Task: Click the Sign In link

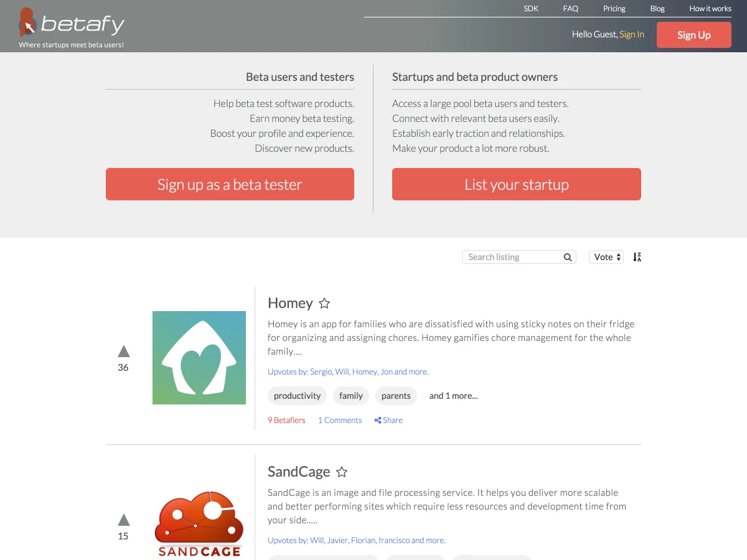Action: (632, 34)
